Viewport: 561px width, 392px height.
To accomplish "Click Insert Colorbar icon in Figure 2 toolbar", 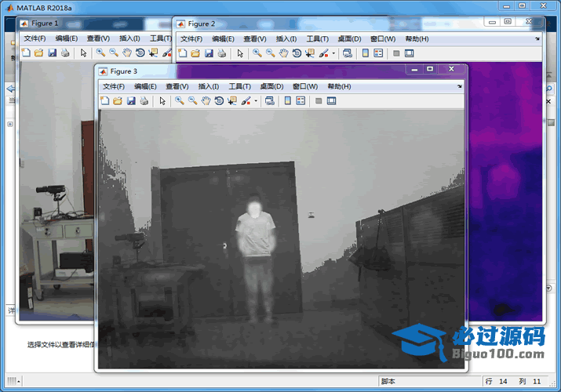I will pos(365,53).
